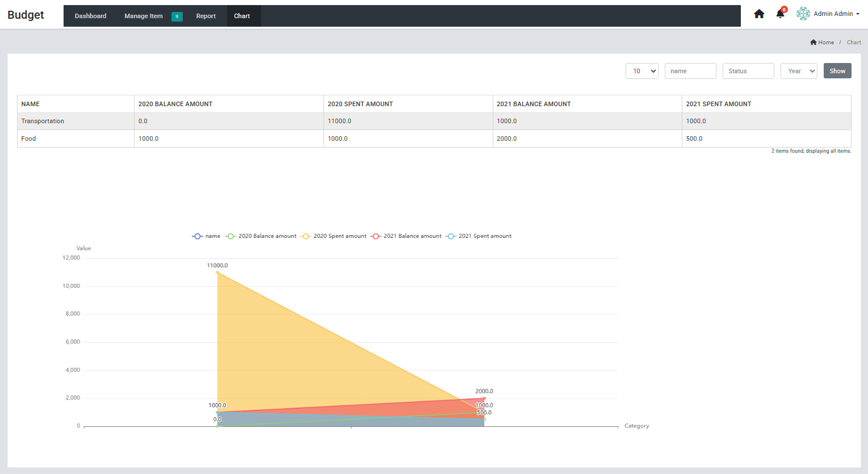This screenshot has height=474, width=868.
Task: Click the home icon in top bar
Action: click(x=759, y=14)
